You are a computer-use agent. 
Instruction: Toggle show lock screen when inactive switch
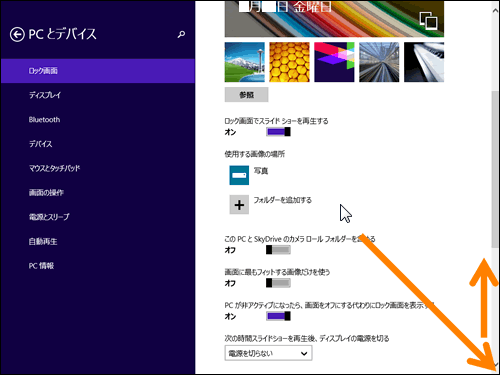pyautogui.click(x=278, y=316)
